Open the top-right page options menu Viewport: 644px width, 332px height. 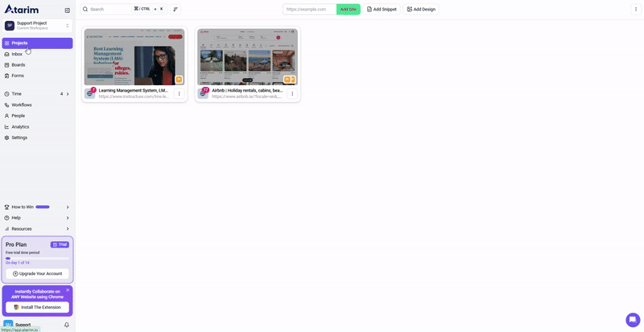pos(634,9)
